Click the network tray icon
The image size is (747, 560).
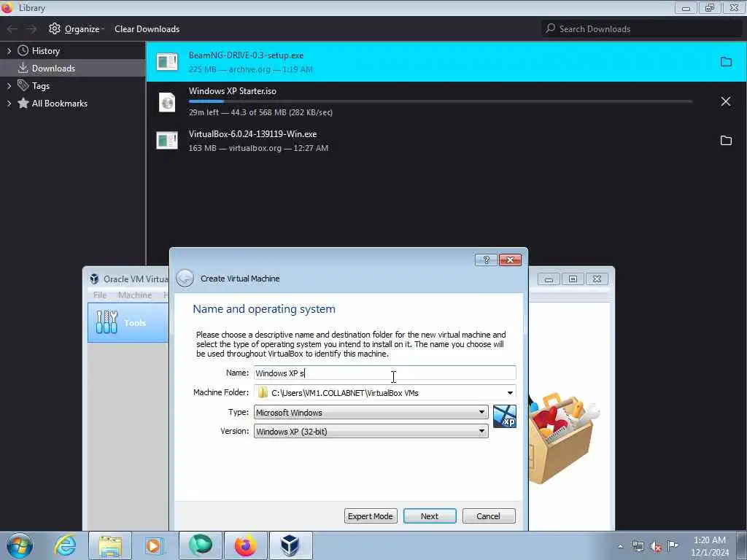[638, 546]
